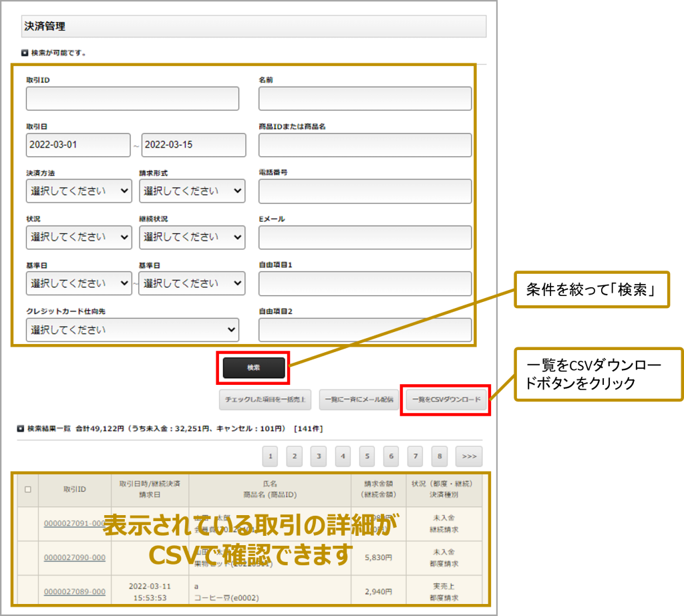The height and width of the screenshot is (616, 684).
Task: Open the クレジットカード仕向先 dropdown
Action: [132, 330]
